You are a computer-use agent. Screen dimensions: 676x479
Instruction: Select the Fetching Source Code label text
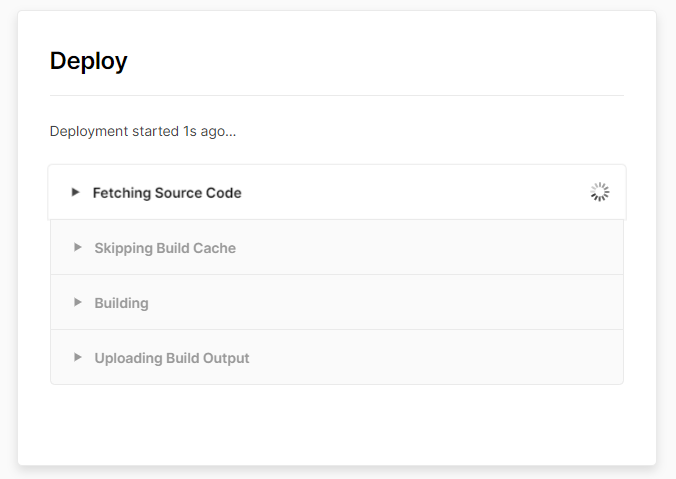pos(167,193)
